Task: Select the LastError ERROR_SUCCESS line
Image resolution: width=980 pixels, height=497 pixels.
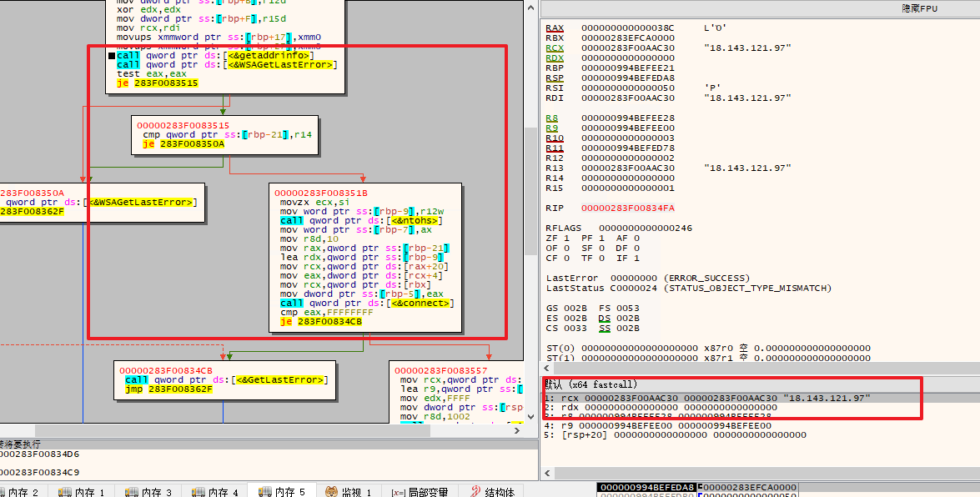Action: (647, 279)
